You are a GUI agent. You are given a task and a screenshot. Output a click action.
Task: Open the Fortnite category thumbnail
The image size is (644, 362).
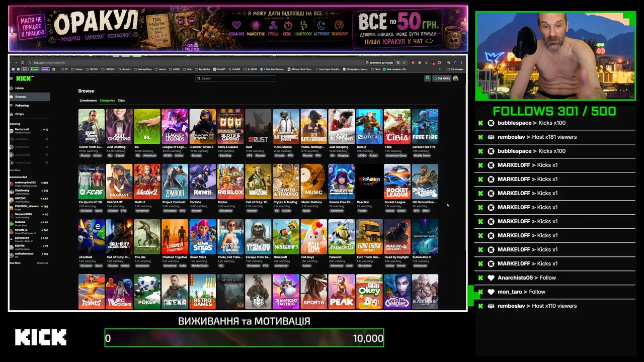click(x=203, y=182)
